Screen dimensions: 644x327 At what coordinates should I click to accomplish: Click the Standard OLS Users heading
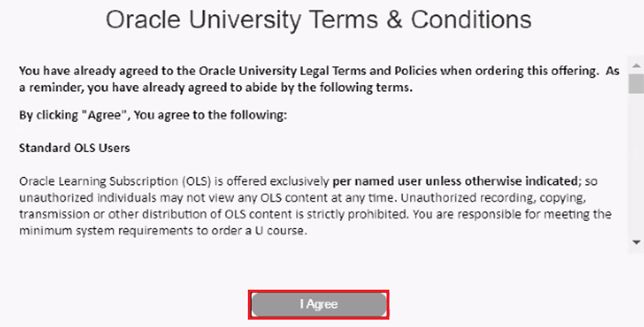click(x=74, y=148)
